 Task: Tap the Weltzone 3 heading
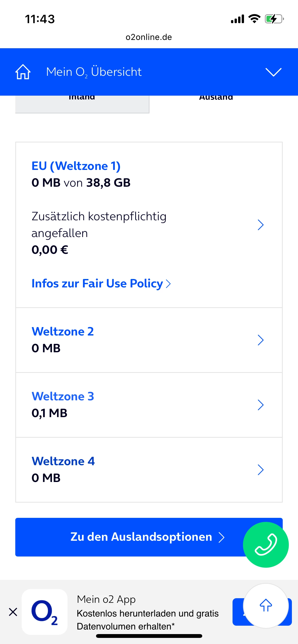(63, 397)
